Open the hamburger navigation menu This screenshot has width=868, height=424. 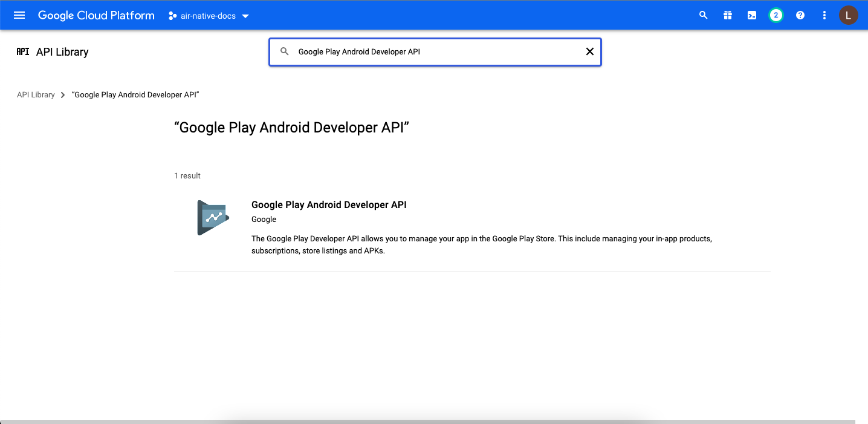pyautogui.click(x=19, y=15)
